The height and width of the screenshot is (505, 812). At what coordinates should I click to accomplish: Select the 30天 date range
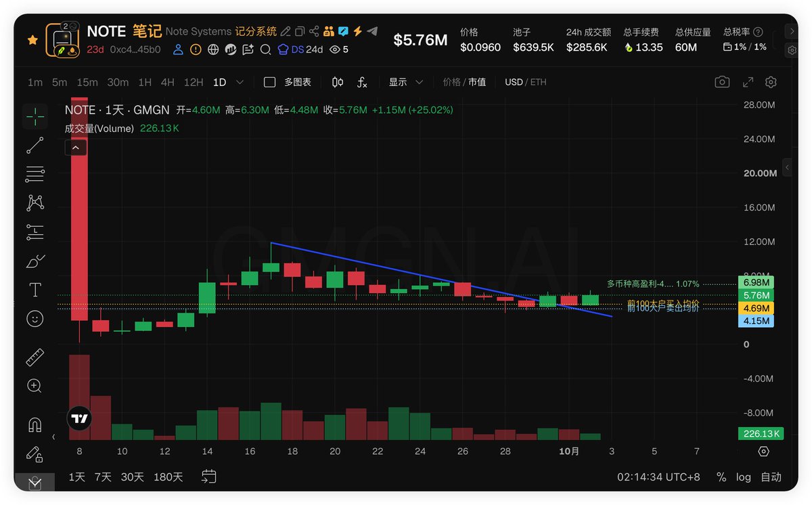(133, 477)
